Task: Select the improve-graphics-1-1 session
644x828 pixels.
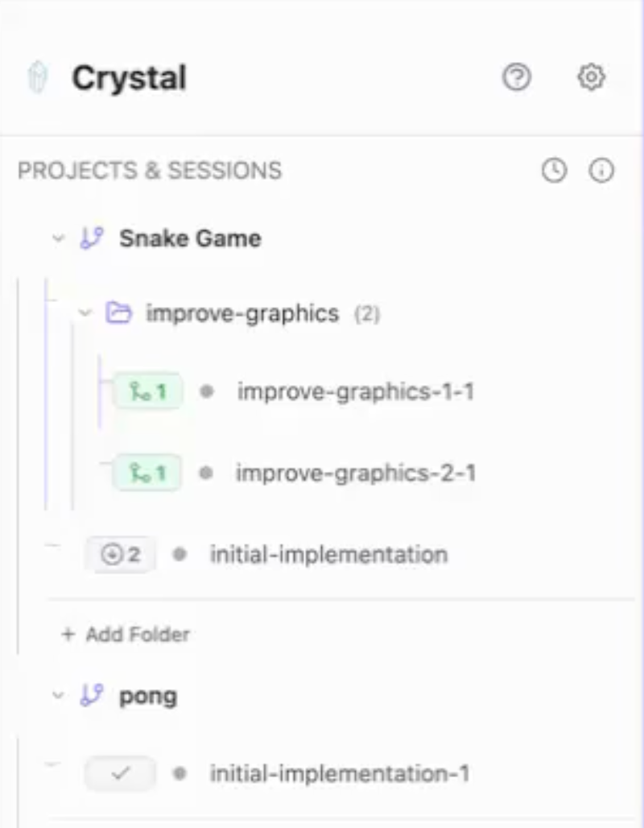Action: [x=355, y=392]
